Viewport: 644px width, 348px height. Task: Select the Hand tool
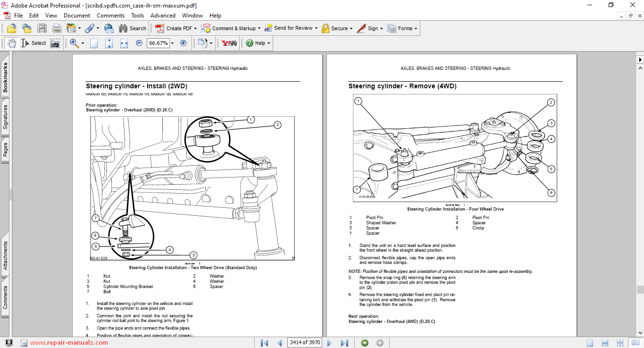coord(12,42)
